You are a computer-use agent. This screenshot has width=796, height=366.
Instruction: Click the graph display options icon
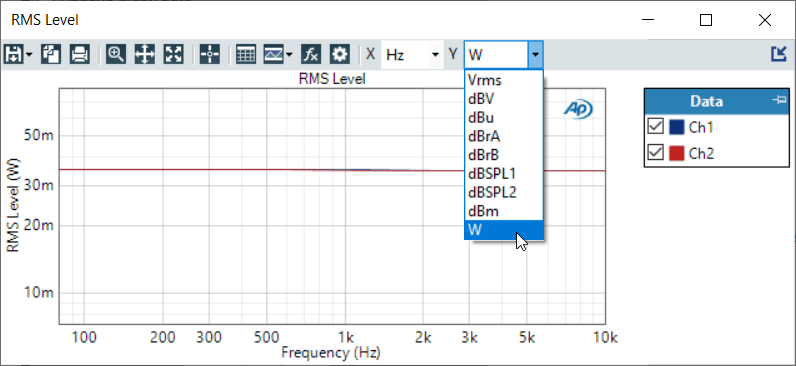click(273, 54)
